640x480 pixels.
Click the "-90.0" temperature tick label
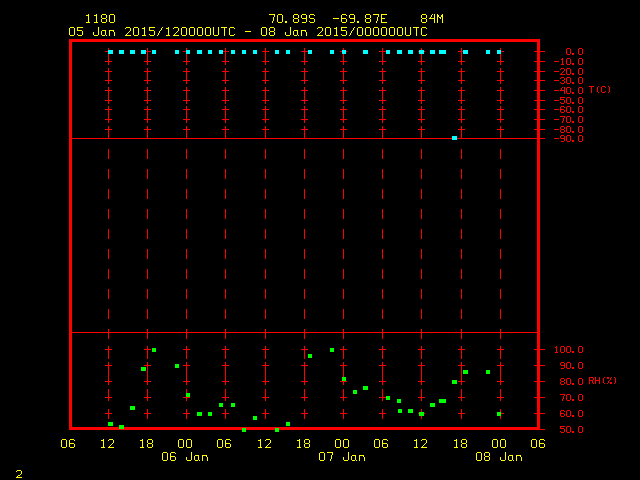[x=567, y=138]
